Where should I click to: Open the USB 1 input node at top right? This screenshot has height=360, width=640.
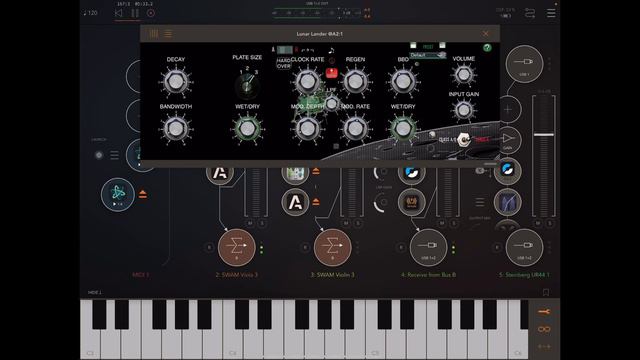pos(524,64)
